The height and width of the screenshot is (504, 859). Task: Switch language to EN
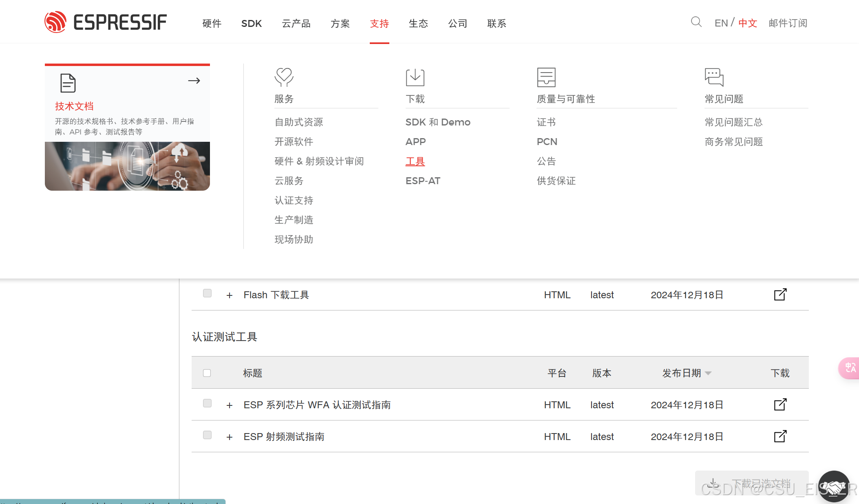(721, 23)
